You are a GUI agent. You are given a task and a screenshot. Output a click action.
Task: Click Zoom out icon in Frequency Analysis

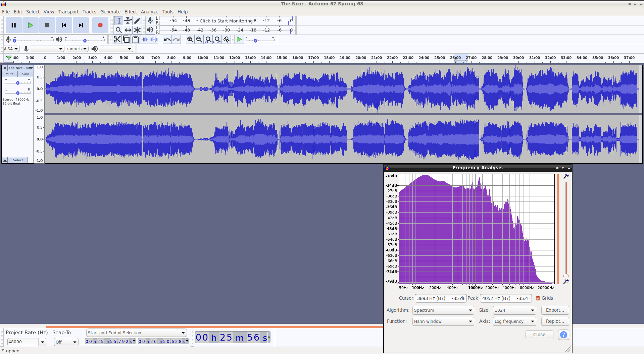pos(566,281)
